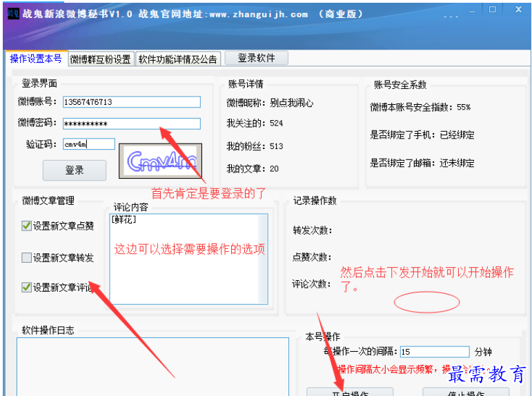
Task: Set the operation interval minutes field
Action: coord(435,352)
